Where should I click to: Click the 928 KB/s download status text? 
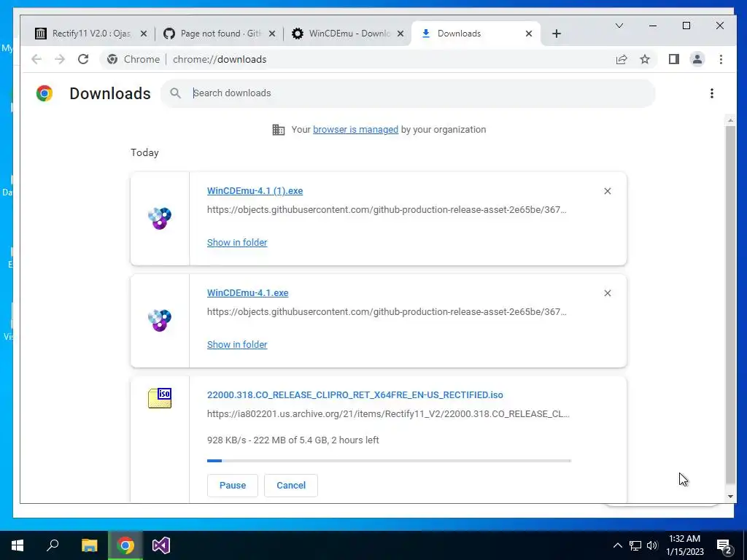(x=293, y=440)
